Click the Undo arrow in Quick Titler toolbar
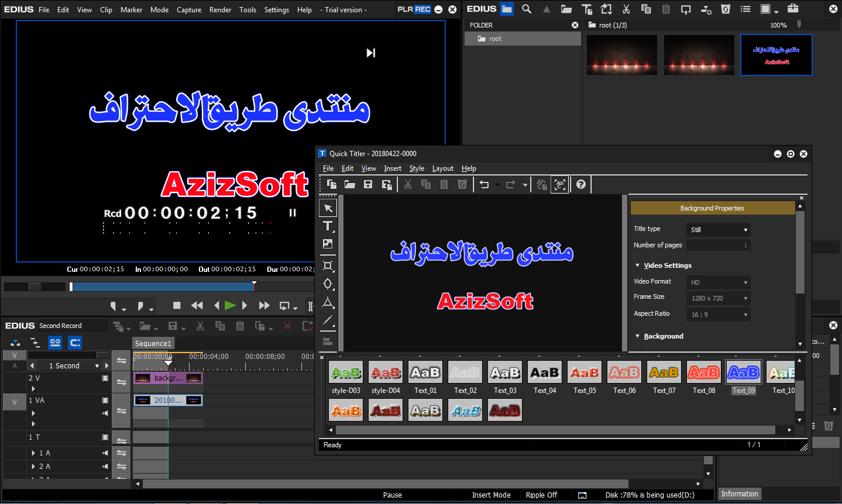Screen dimensions: 842x504 pyautogui.click(x=484, y=185)
